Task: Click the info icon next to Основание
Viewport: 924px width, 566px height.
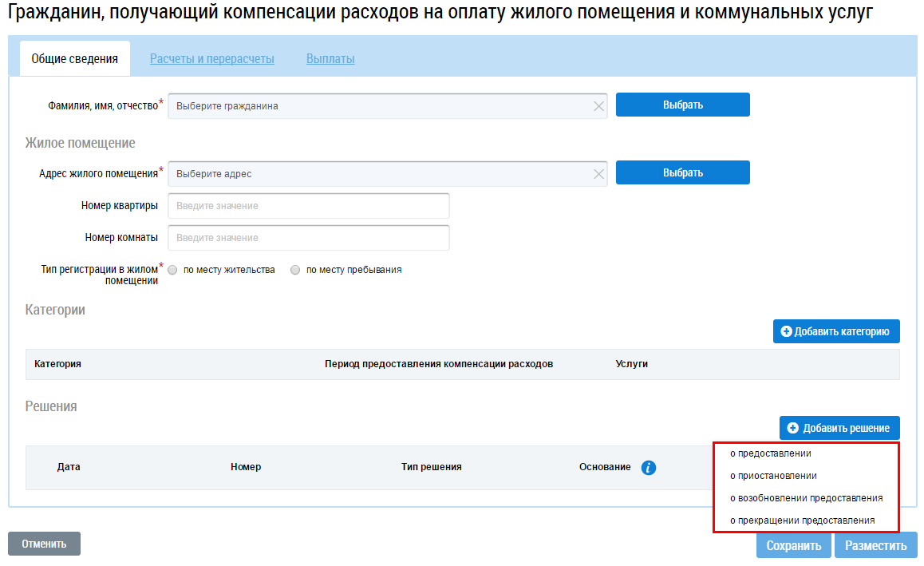Action: click(649, 468)
